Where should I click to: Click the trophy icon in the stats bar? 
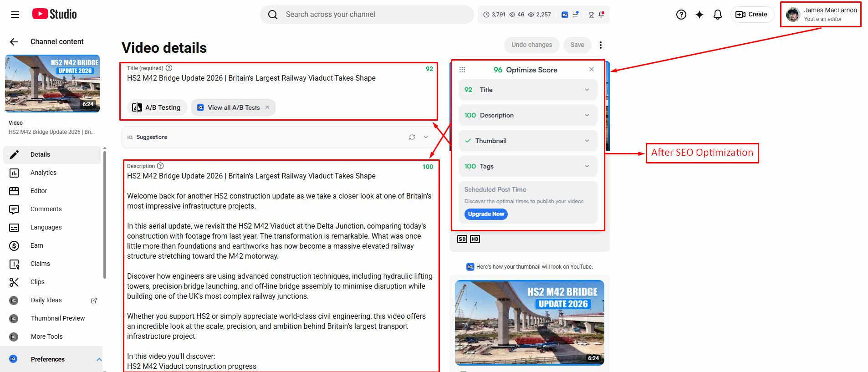591,15
